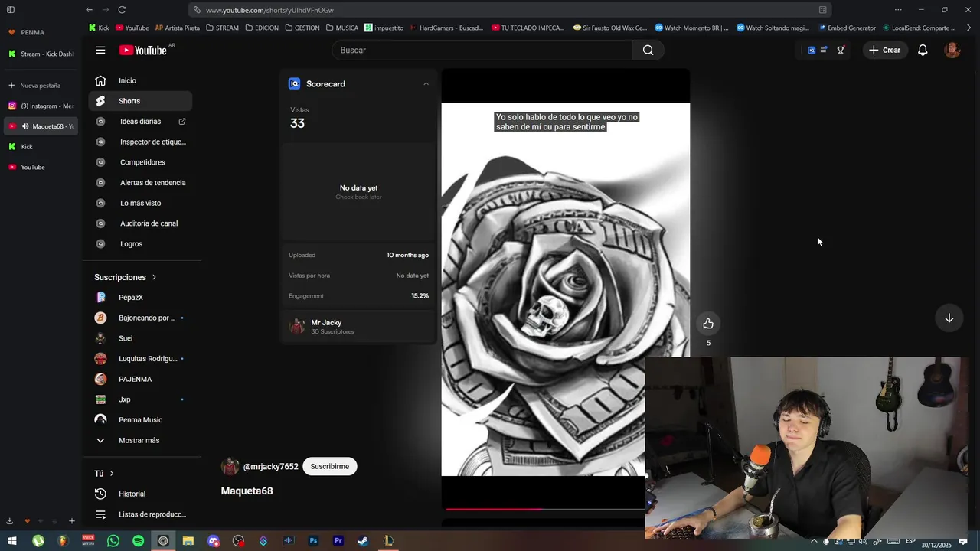Open the account avatar menu
This screenshot has width=980, height=551.
(952, 50)
